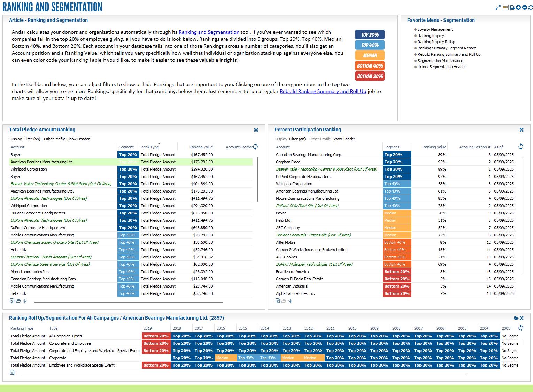Open Rebuild Ranking Summary and Roll Up article link
Image resolution: width=533 pixels, height=392 pixels.
pos(323,91)
